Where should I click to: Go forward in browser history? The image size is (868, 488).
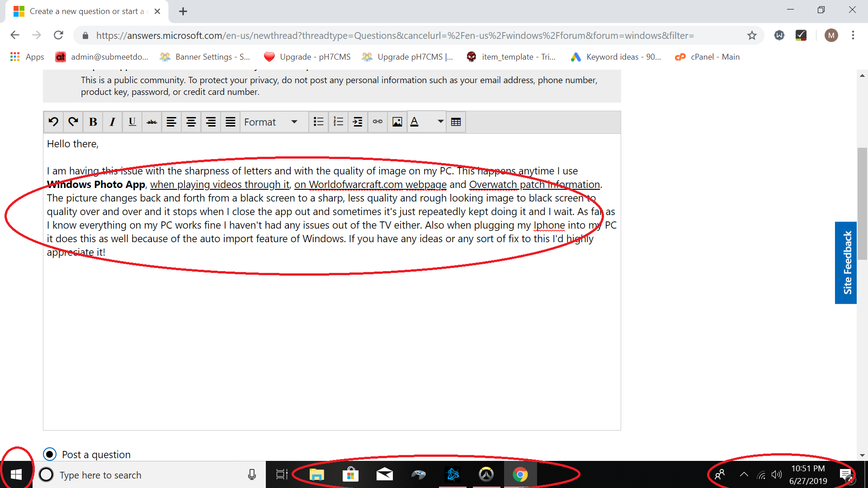[37, 35]
